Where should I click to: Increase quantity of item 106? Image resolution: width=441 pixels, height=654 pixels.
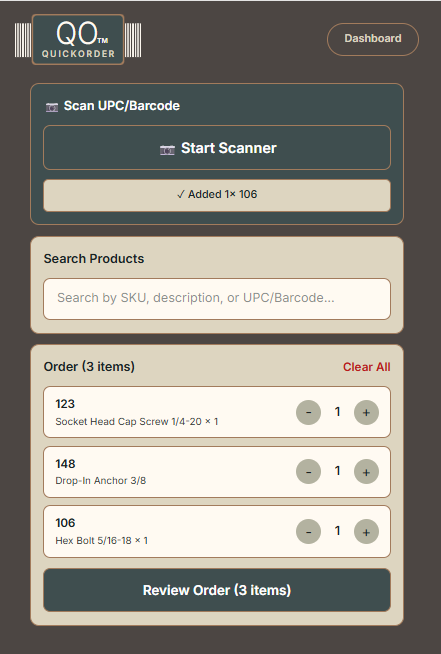[x=366, y=532]
